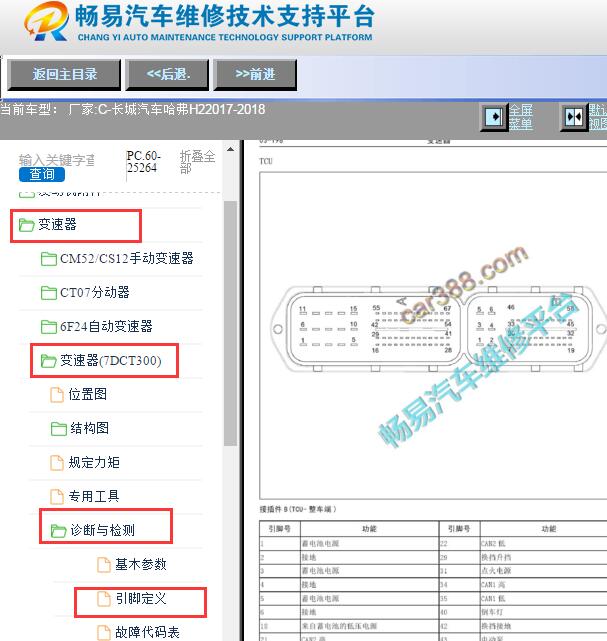Click the first 功能 column header
Image resolution: width=607 pixels, height=641 pixels.
click(369, 529)
